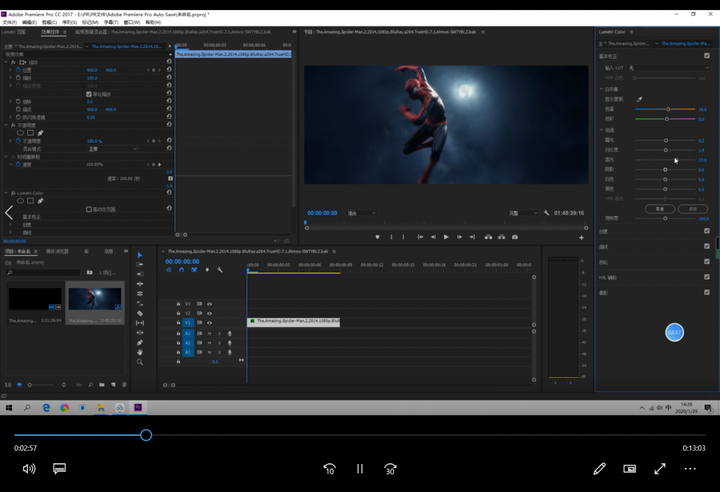720x492 pixels.
Task: Click the program monitor Play button
Action: 446,237
